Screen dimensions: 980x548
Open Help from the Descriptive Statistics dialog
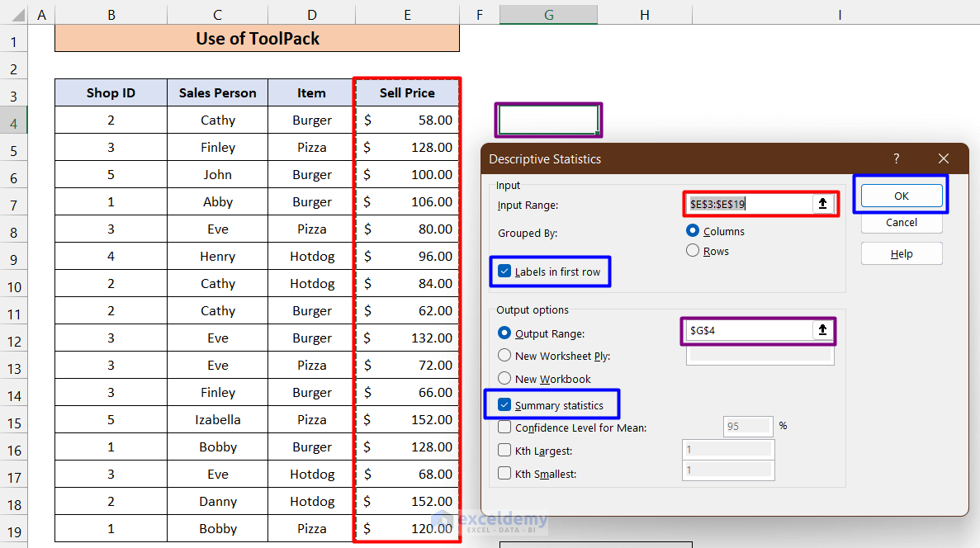click(x=901, y=253)
